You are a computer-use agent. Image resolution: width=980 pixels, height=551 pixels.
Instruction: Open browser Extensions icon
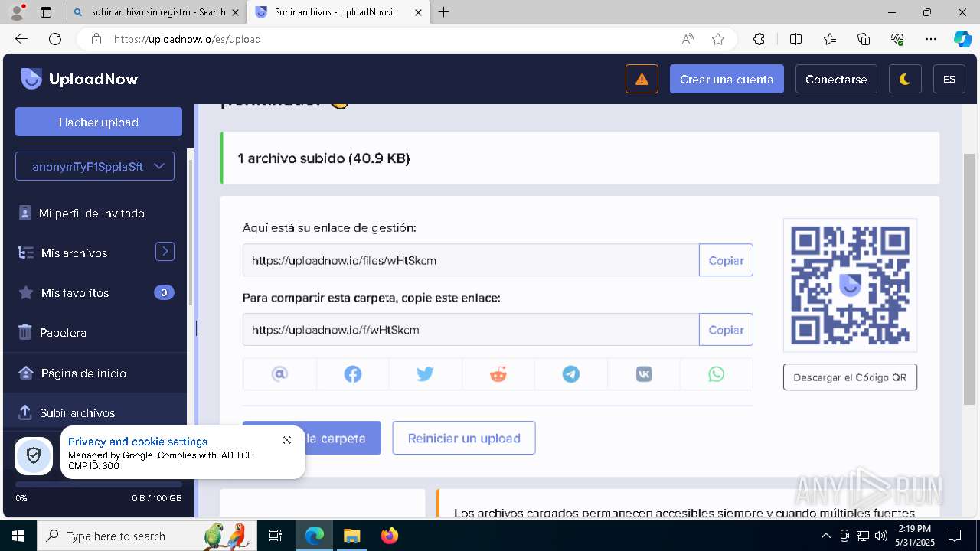click(759, 39)
